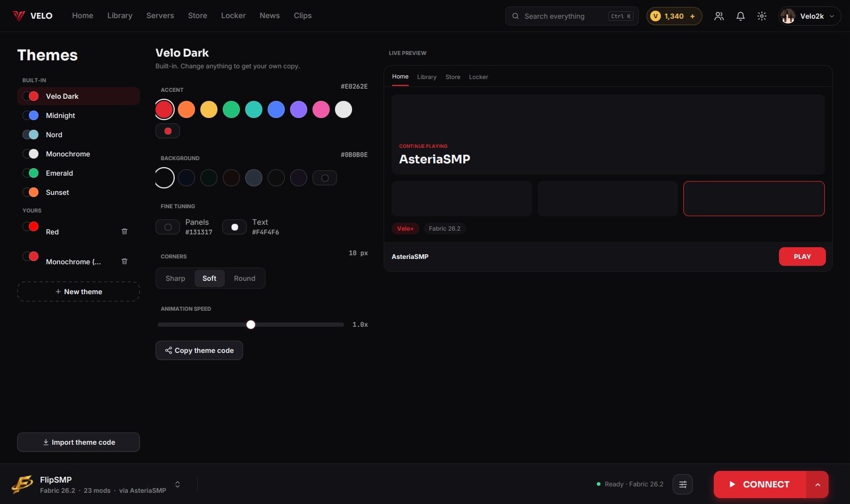The image size is (850, 504).
Task: Click PLAY in the live preview
Action: pos(802,256)
